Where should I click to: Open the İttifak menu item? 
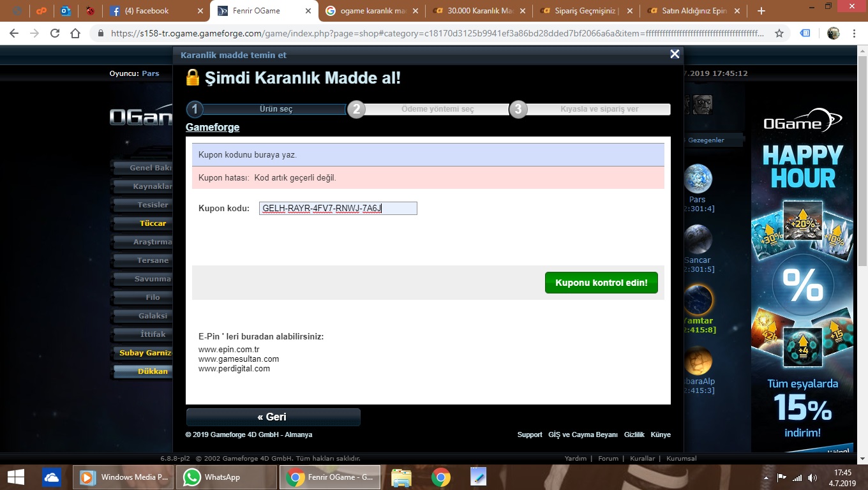pyautogui.click(x=142, y=334)
